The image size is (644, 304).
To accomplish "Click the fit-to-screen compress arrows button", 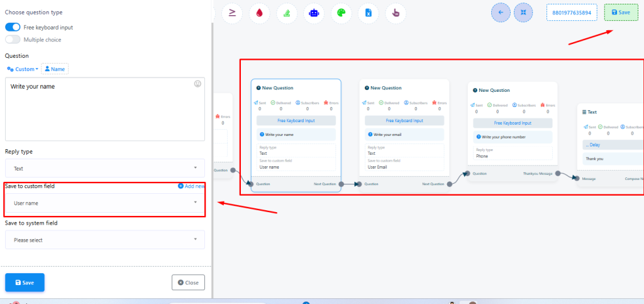I will 523,13.
